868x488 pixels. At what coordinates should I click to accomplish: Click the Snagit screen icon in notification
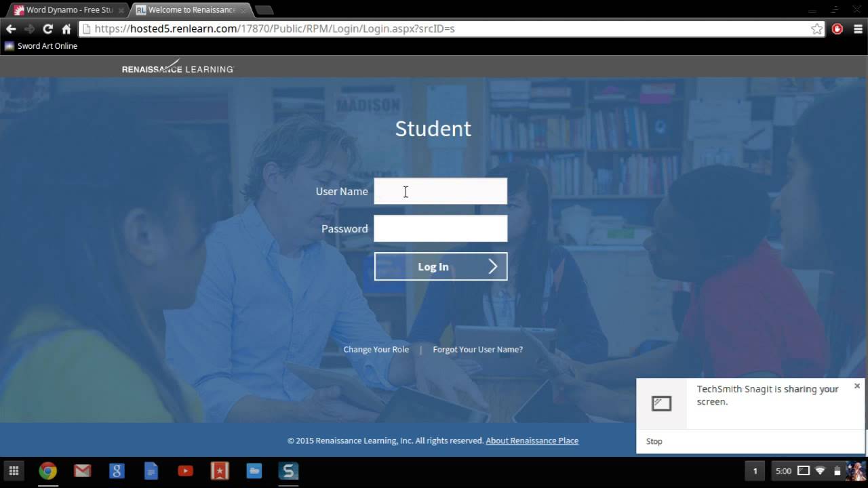click(x=661, y=404)
